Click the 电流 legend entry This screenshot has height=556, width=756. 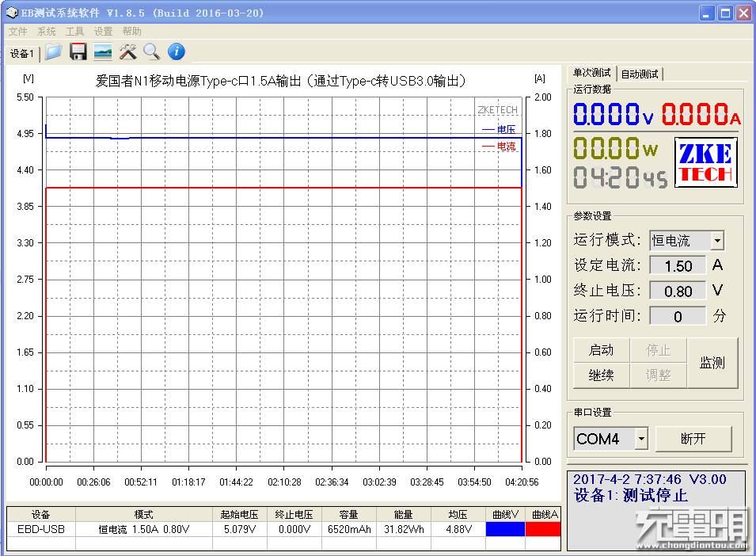499,146
